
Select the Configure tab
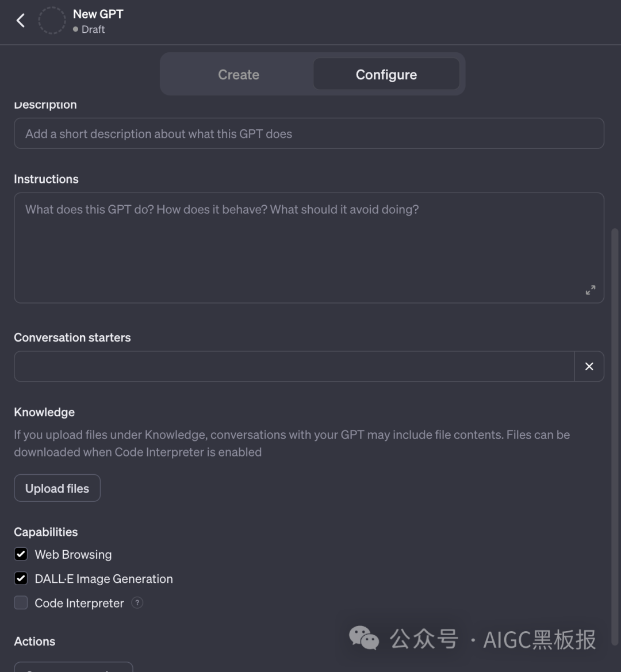386,74
